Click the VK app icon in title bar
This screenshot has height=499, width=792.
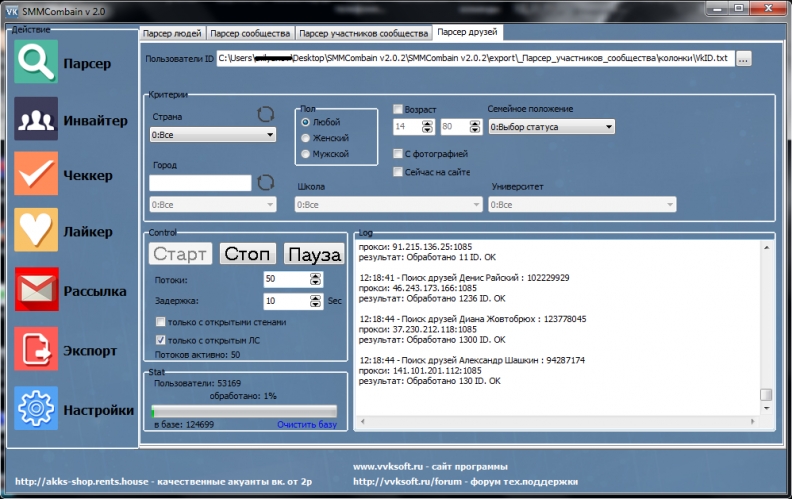(12, 11)
